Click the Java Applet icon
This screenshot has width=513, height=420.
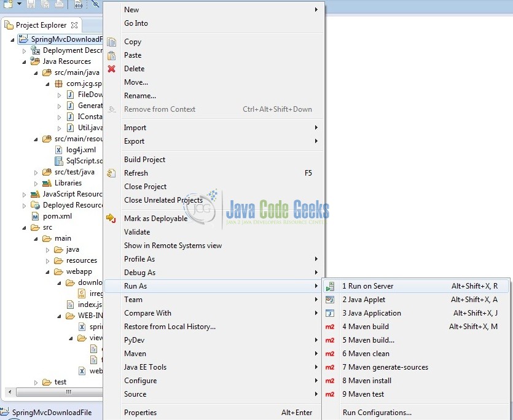tap(330, 300)
